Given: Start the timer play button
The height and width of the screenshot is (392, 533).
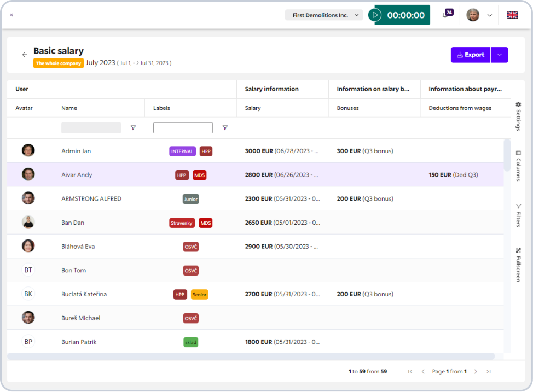Looking at the screenshot, I should click(375, 15).
